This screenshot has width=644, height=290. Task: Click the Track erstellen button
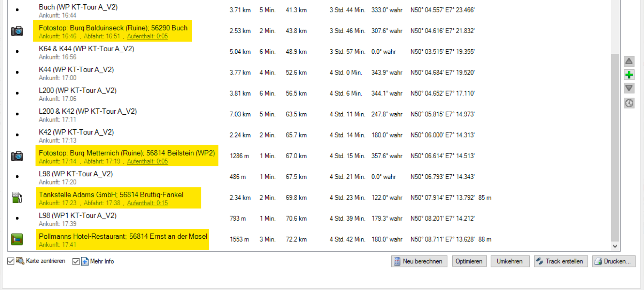tap(560, 261)
